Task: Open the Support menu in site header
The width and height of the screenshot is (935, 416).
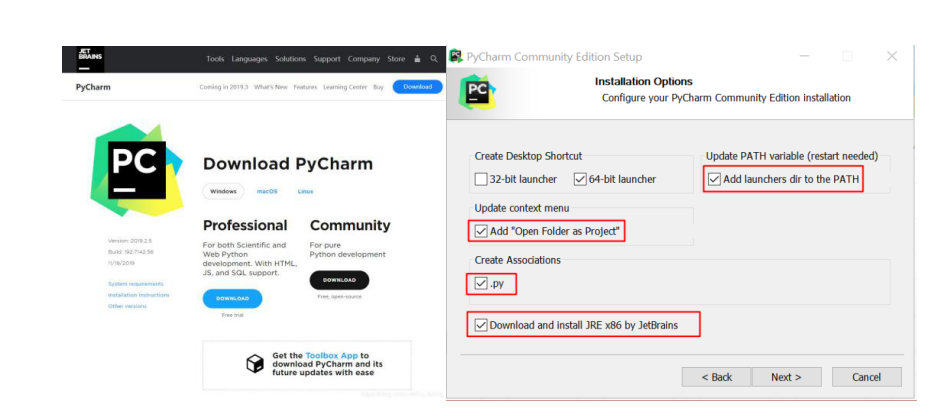Action: pos(327,59)
